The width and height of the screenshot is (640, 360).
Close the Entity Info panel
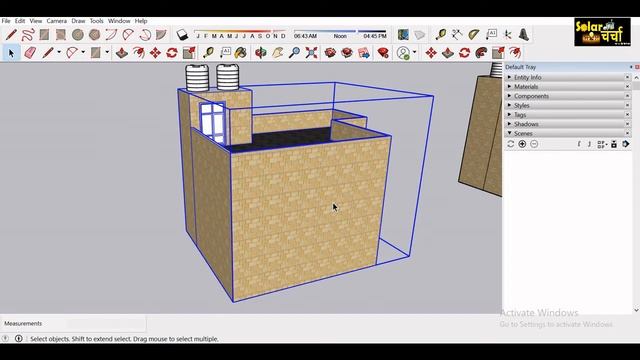coord(627,77)
